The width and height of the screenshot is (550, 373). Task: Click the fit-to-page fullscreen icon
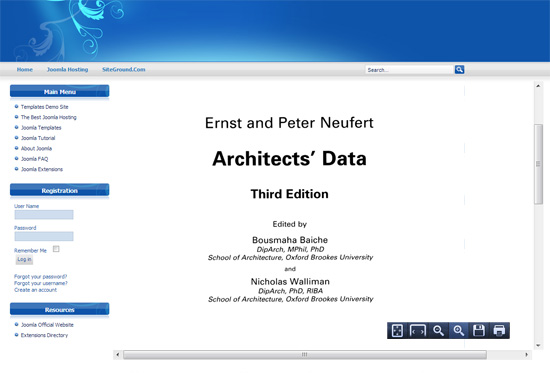click(397, 331)
